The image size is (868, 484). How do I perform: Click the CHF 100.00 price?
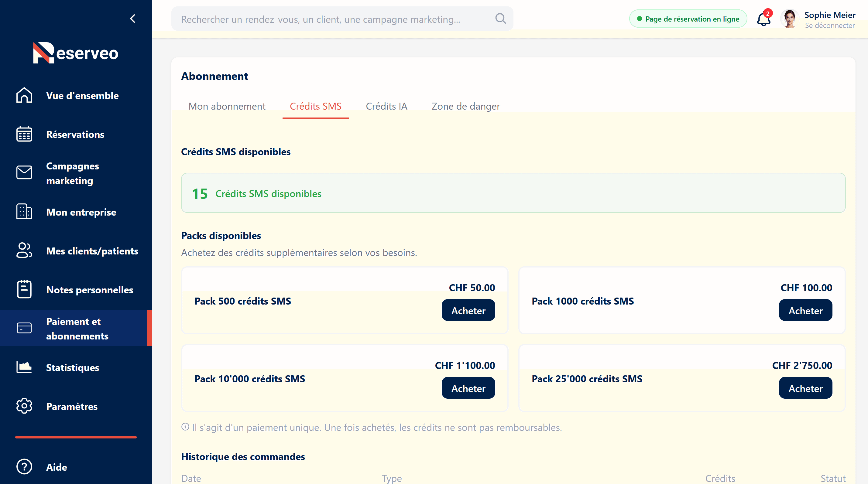pyautogui.click(x=806, y=288)
